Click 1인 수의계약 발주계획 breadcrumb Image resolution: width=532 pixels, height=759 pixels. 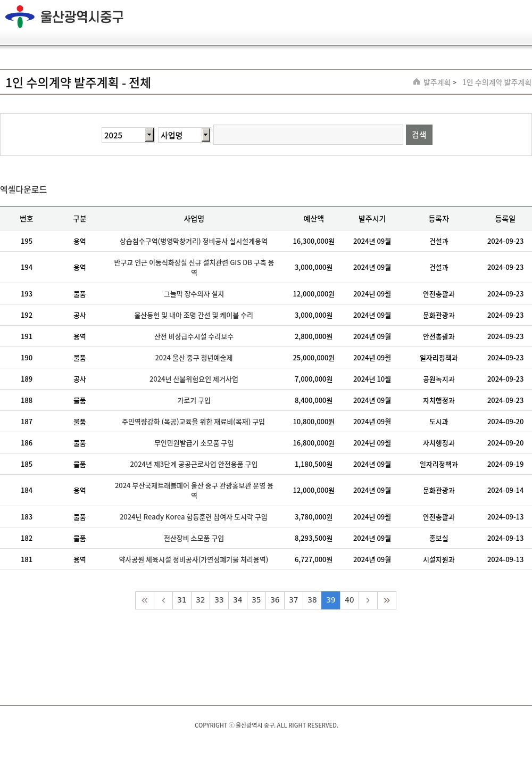[496, 82]
